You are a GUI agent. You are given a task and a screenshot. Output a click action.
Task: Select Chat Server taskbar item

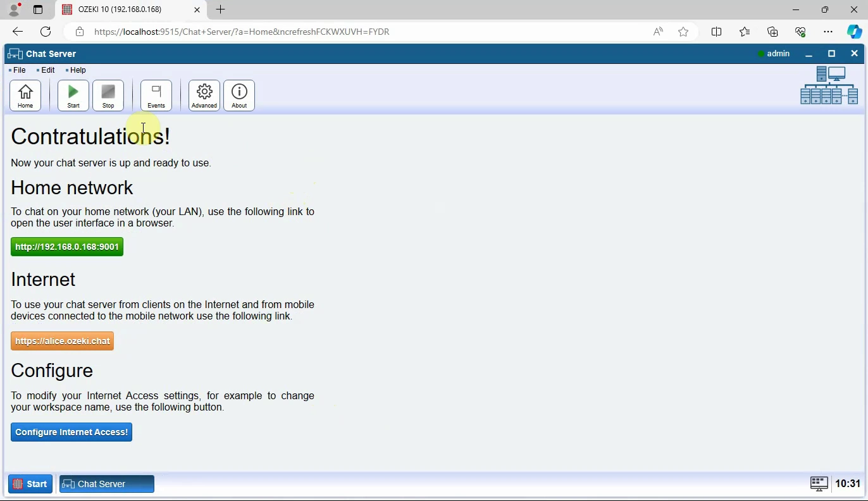pyautogui.click(x=107, y=484)
